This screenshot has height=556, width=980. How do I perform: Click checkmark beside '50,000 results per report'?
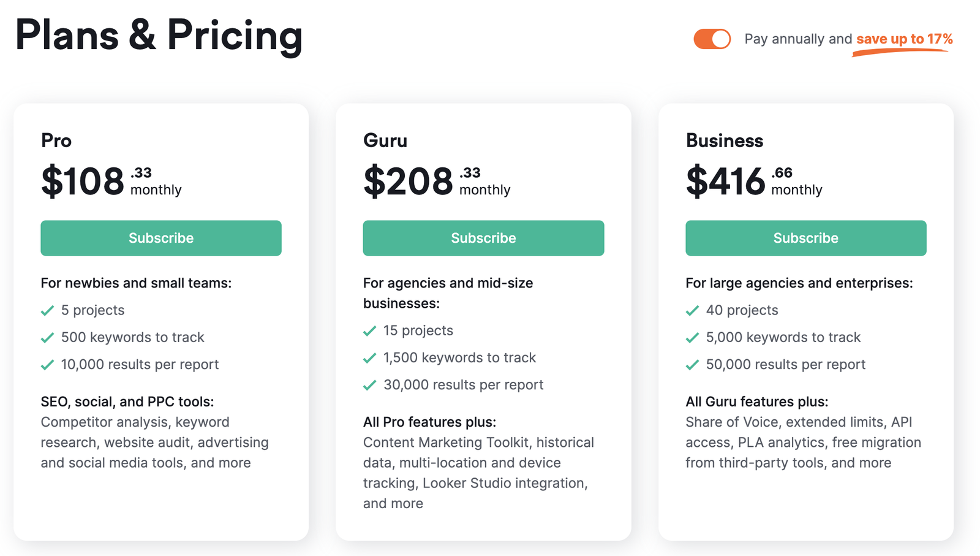point(692,365)
